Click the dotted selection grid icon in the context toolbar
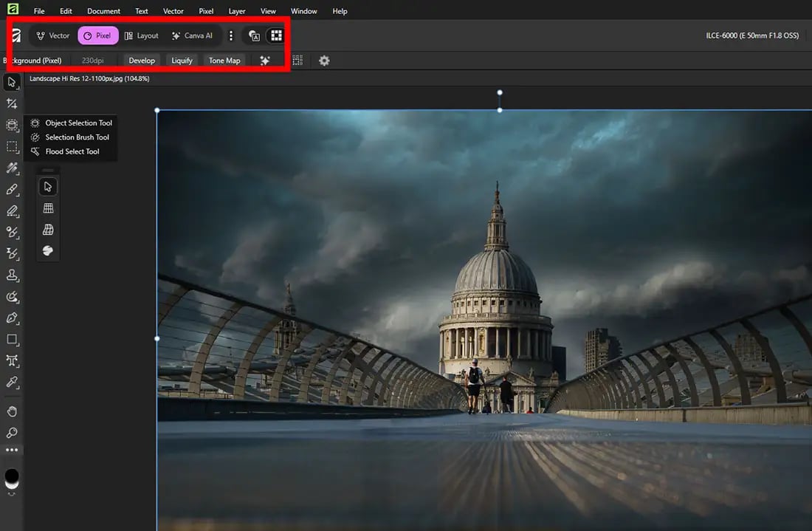This screenshot has width=812, height=531. point(297,61)
